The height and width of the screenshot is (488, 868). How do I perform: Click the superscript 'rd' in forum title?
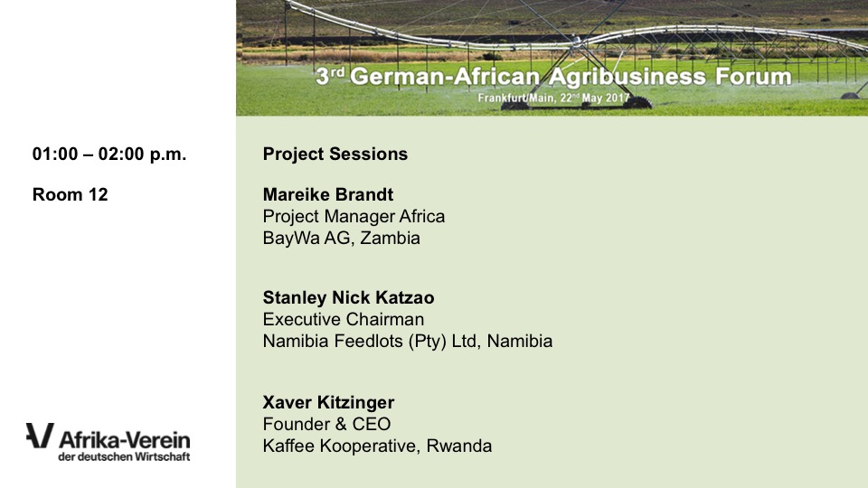pos(335,71)
